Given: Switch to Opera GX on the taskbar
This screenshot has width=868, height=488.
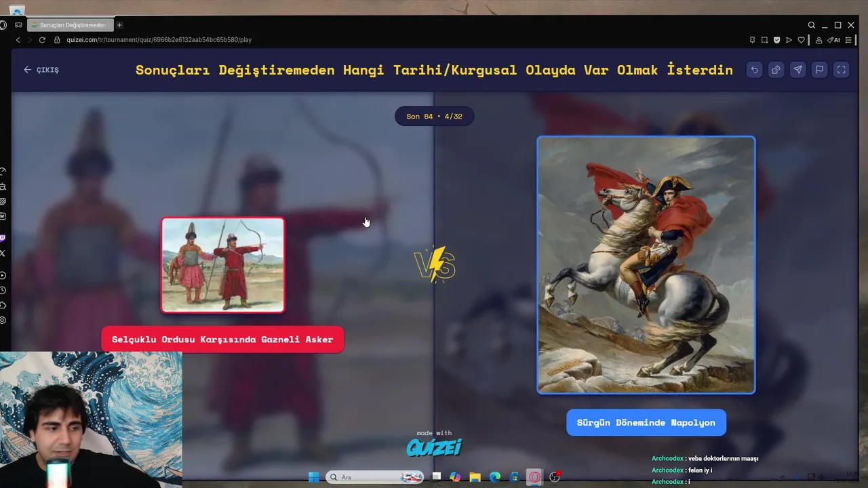Looking at the screenshot, I should (x=535, y=477).
